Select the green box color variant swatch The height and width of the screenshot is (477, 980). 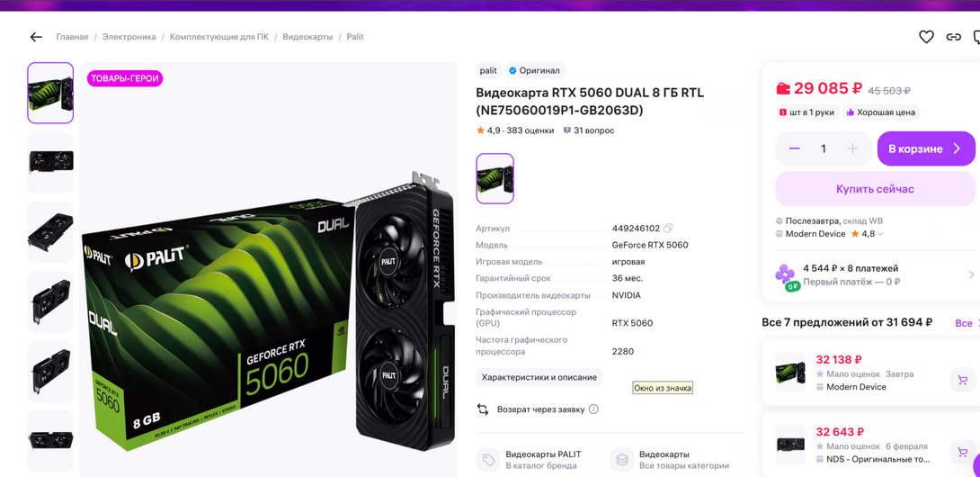[495, 178]
